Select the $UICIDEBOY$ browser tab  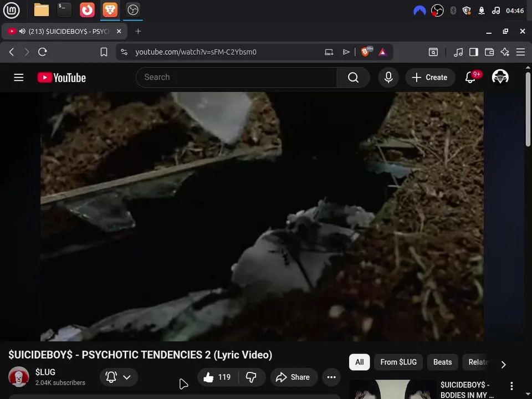click(64, 31)
